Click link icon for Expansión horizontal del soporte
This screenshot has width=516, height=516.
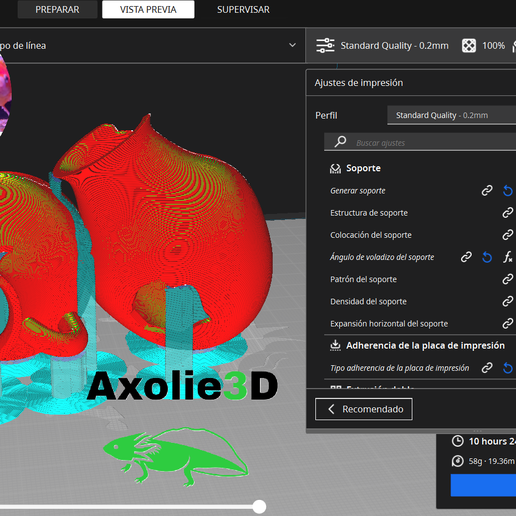point(507,324)
